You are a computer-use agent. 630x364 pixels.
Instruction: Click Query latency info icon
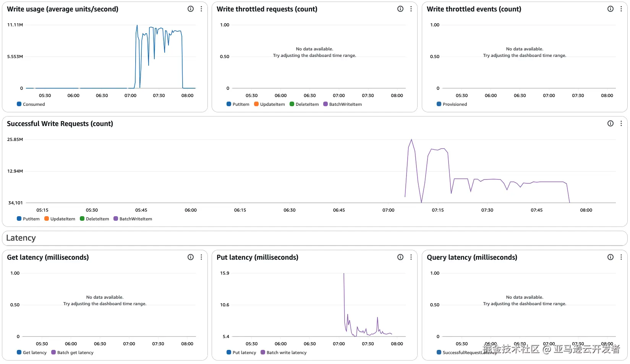pyautogui.click(x=611, y=257)
